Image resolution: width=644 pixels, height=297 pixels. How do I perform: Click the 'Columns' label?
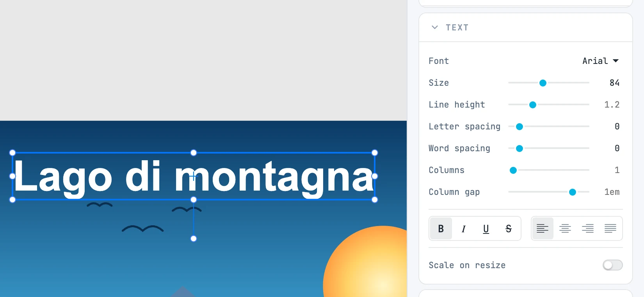point(447,170)
